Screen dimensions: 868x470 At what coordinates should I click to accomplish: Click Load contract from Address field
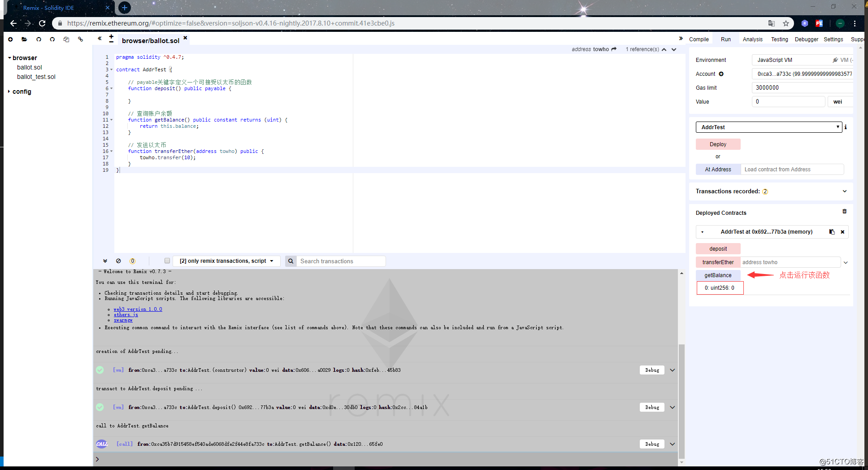coord(792,170)
